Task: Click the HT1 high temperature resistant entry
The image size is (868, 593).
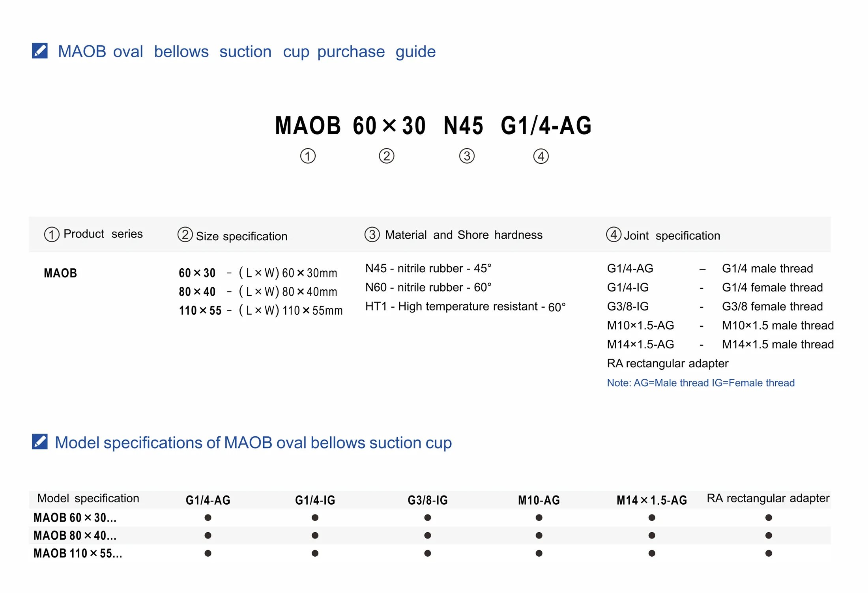Action: tap(465, 307)
